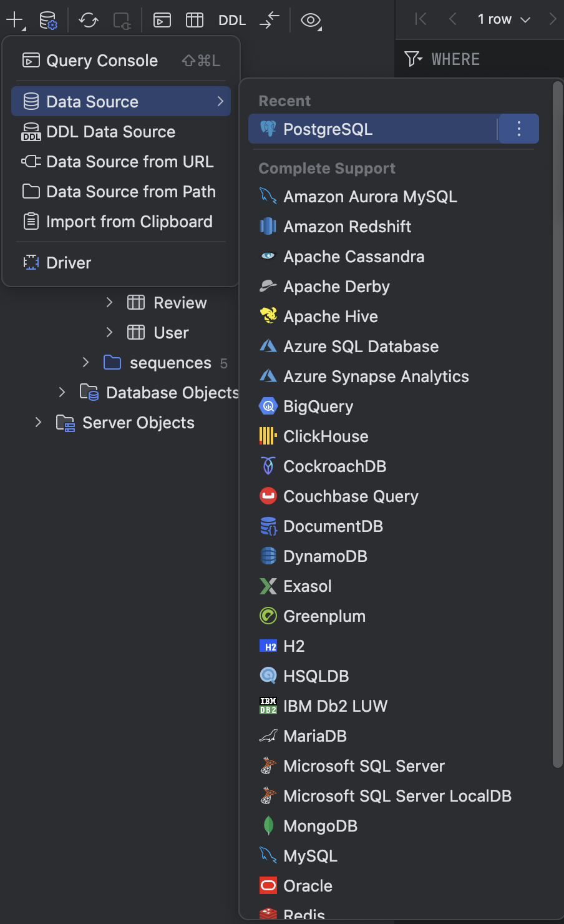The width and height of the screenshot is (564, 924).
Task: Click the Amazon Aurora MySQL icon
Action: [268, 196]
